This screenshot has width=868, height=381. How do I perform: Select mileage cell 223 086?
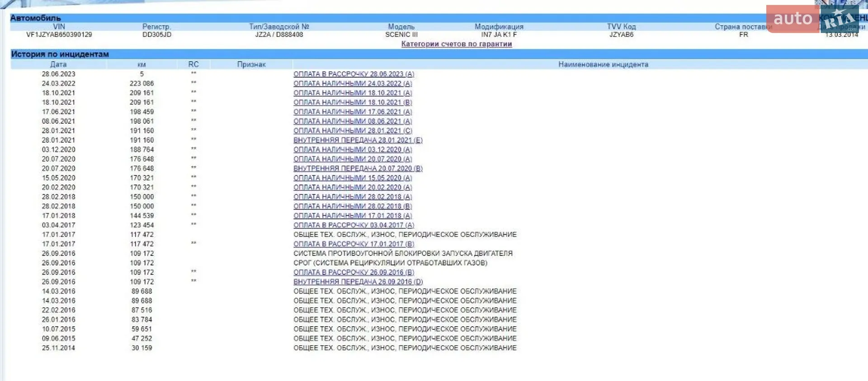pyautogui.click(x=142, y=84)
